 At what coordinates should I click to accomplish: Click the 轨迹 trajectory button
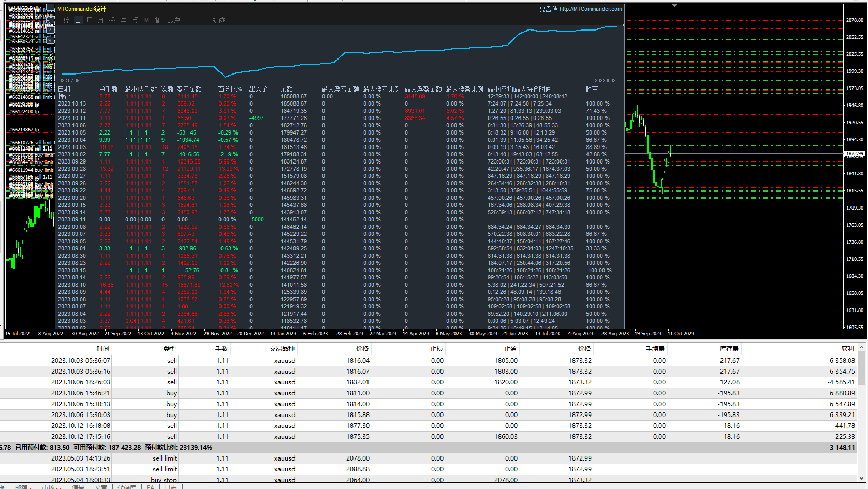pos(218,20)
